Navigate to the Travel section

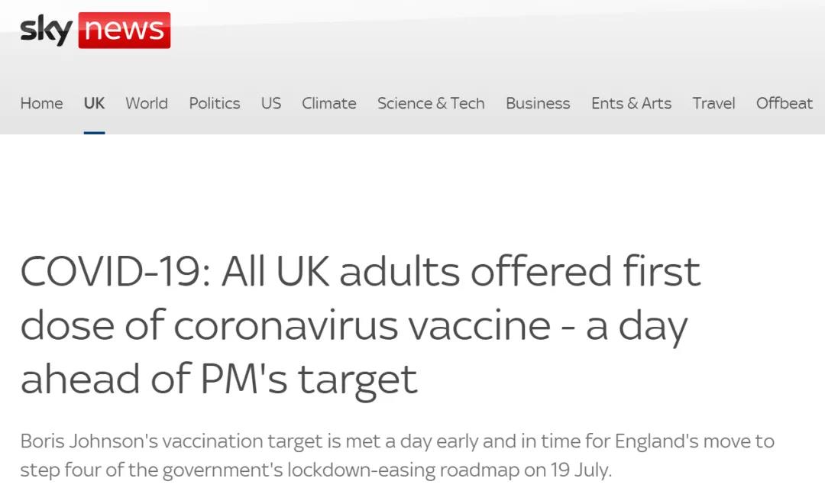(713, 103)
